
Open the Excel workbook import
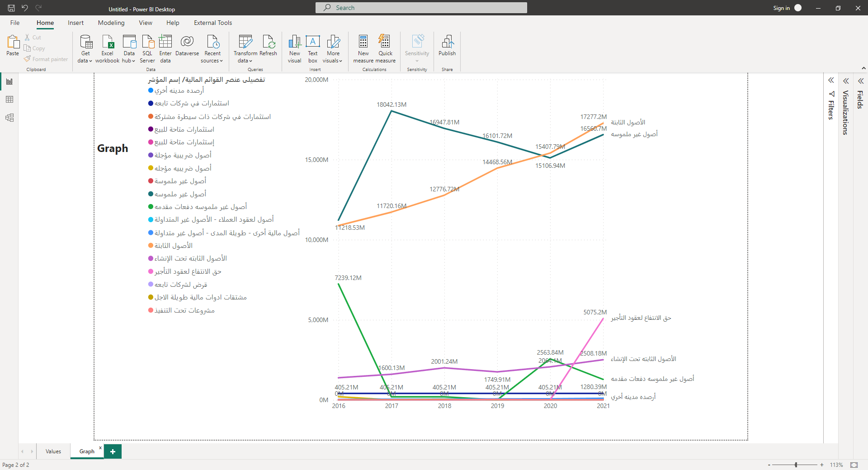tap(107, 48)
